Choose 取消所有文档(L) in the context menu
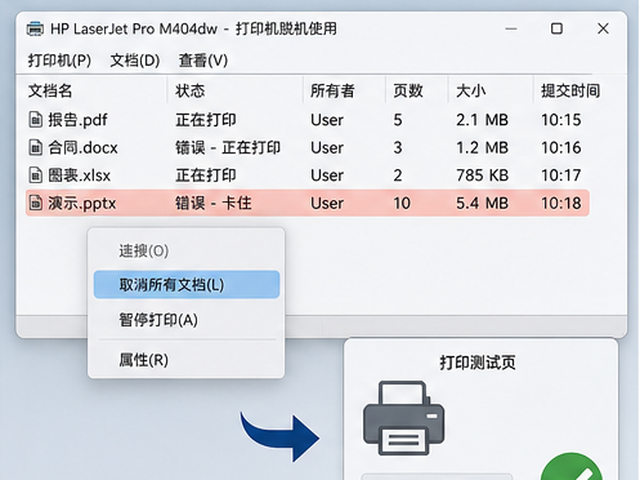640x480 pixels. (x=187, y=284)
